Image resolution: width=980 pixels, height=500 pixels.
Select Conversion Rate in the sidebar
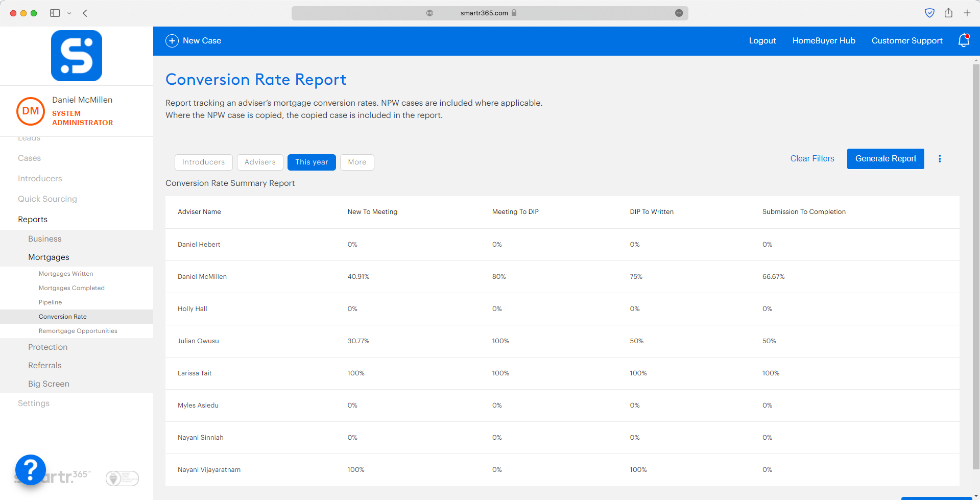(63, 317)
